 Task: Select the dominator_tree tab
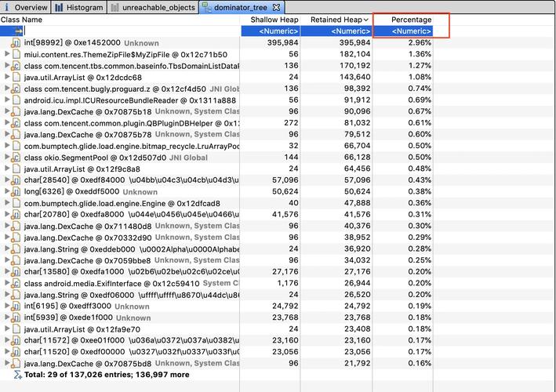(x=235, y=7)
